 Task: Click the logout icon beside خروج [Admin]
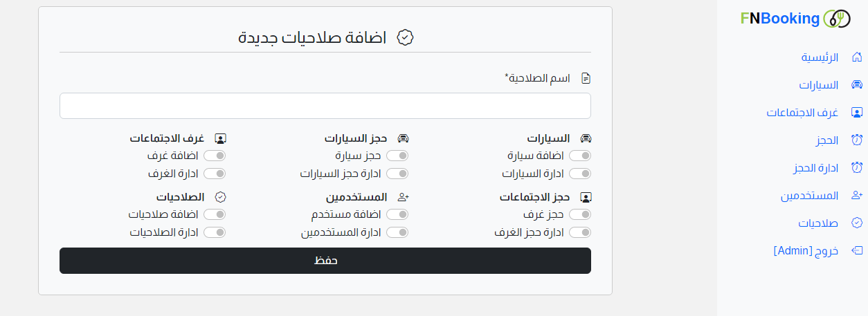tap(856, 250)
